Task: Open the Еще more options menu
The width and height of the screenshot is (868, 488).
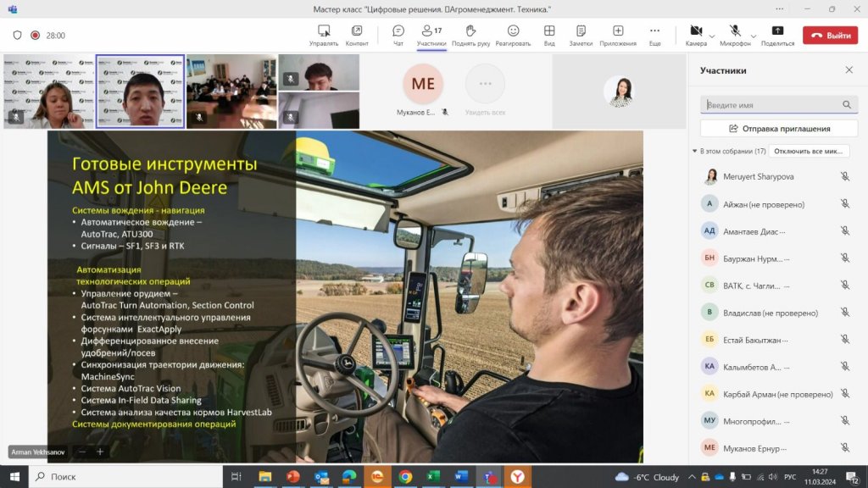Action: 654,34
